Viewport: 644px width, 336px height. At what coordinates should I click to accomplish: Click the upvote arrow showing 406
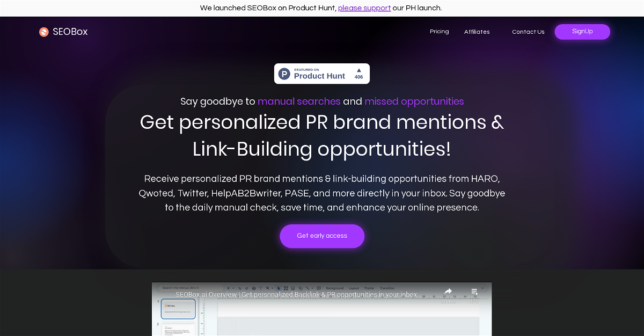[359, 70]
